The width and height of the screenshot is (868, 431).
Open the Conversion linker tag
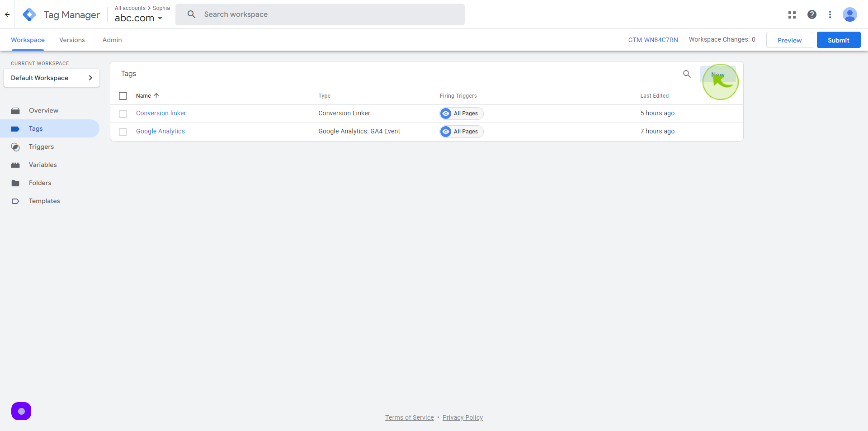pos(161,113)
